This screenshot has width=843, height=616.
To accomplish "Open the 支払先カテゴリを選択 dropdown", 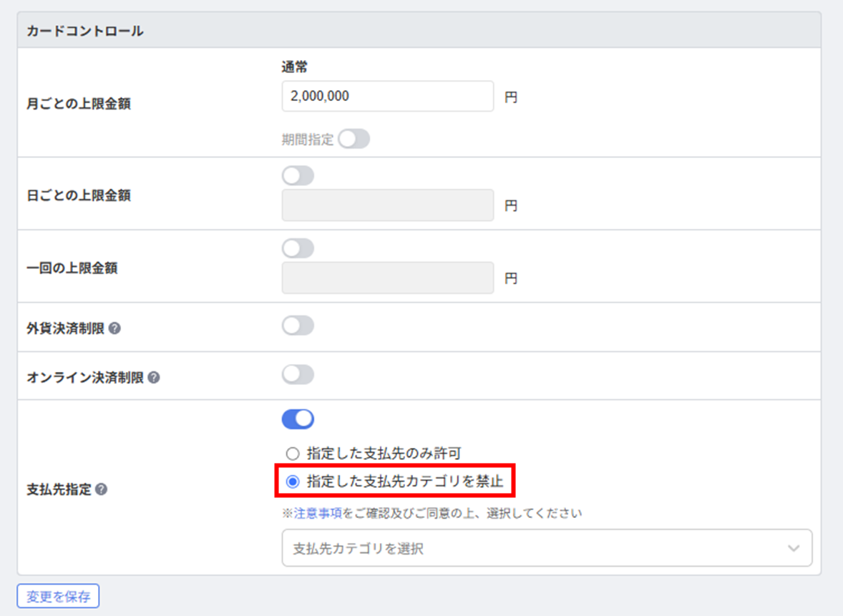I will click(x=547, y=548).
